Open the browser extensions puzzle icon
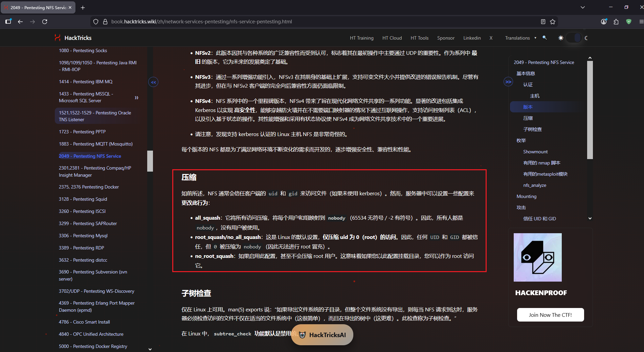Viewport: 644px width, 352px height. (616, 22)
